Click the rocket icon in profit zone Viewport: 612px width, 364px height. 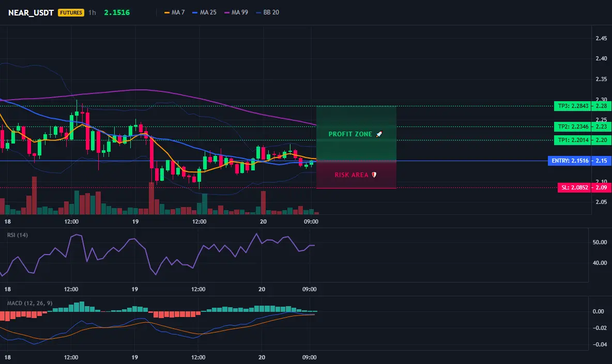(379, 134)
